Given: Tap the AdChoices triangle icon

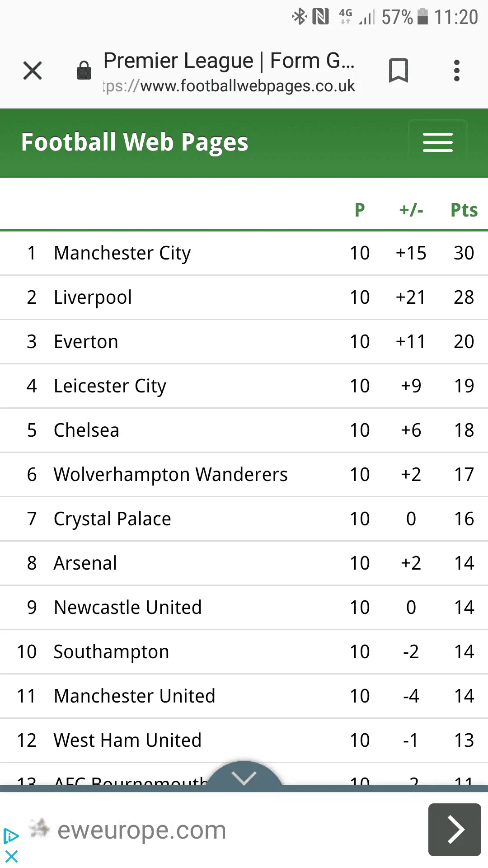Looking at the screenshot, I should pos(11,836).
